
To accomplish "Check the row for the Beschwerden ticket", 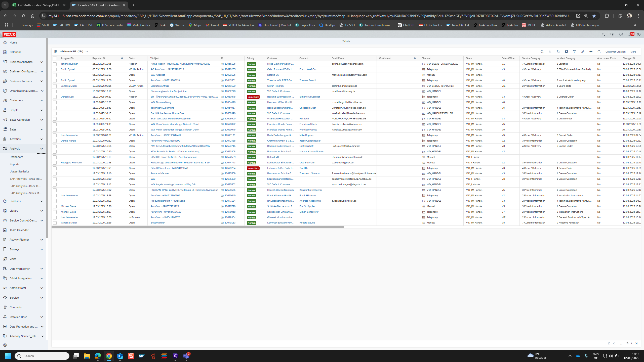I will tap(55, 223).
